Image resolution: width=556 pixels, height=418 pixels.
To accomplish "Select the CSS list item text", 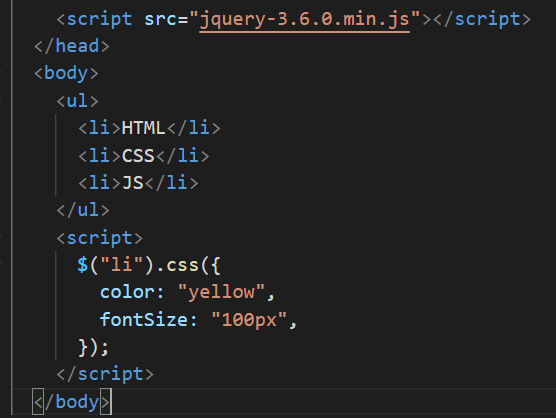I will point(138,156).
